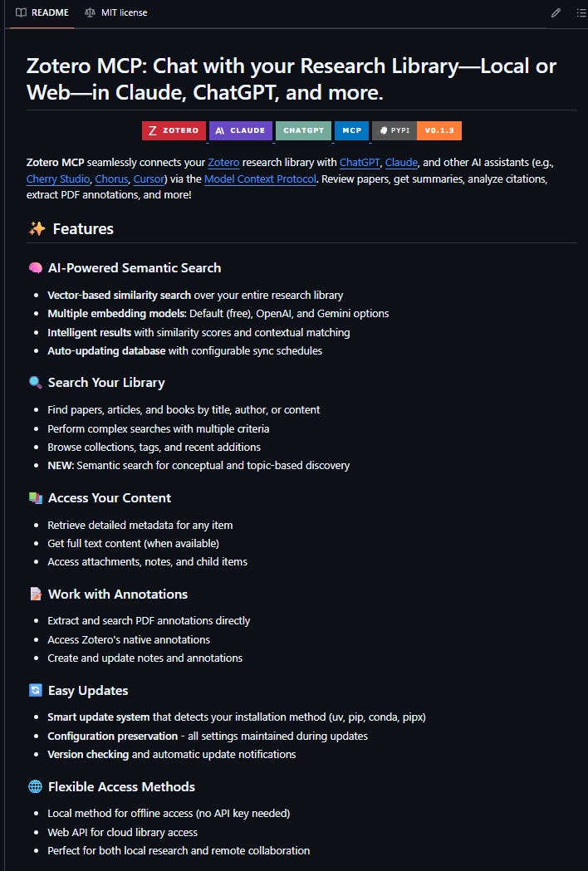Click 'Multiple embedding models' bullet

click(x=218, y=314)
